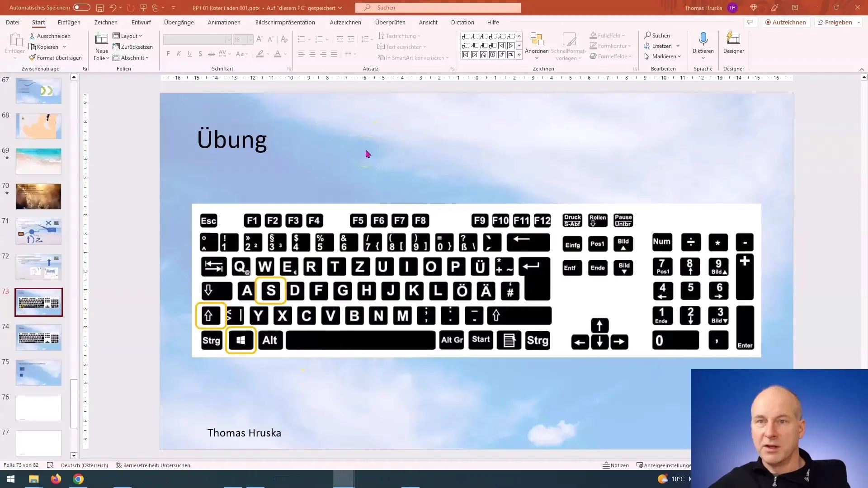The height and width of the screenshot is (488, 868).
Task: Click Barrierefreiheit: Untersuchen in status bar
Action: [153, 465]
